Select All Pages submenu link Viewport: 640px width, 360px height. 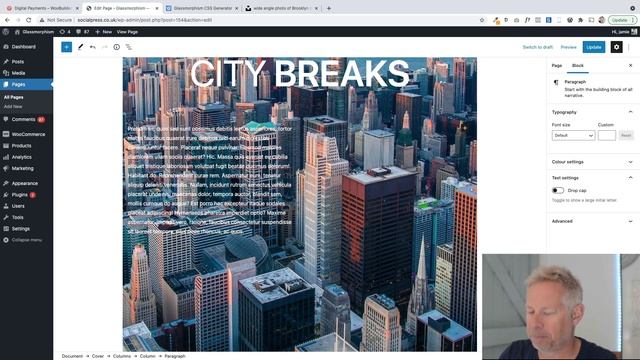pyautogui.click(x=13, y=98)
